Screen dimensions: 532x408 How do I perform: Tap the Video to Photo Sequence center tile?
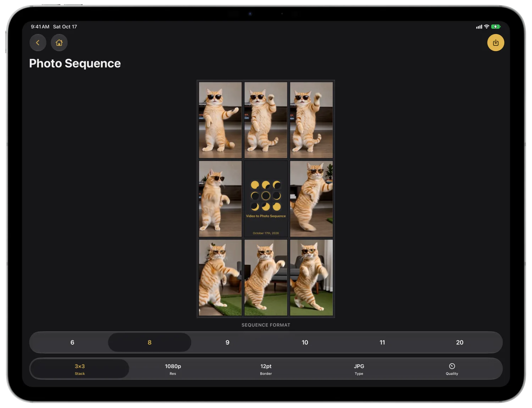266,199
